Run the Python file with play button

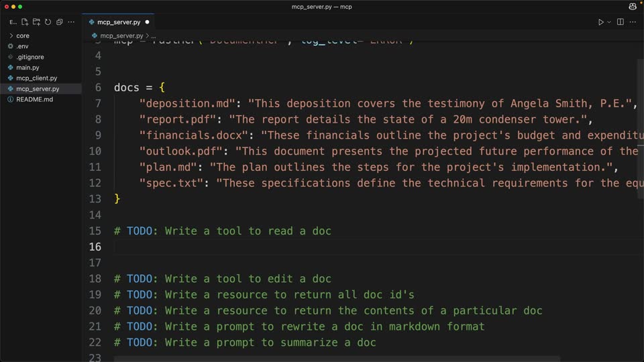click(600, 21)
